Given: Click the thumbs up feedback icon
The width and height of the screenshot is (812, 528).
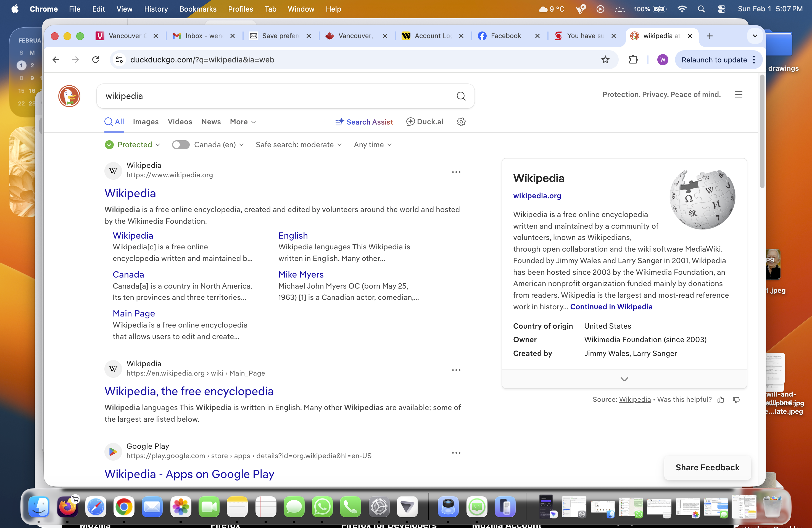Looking at the screenshot, I should (x=721, y=400).
